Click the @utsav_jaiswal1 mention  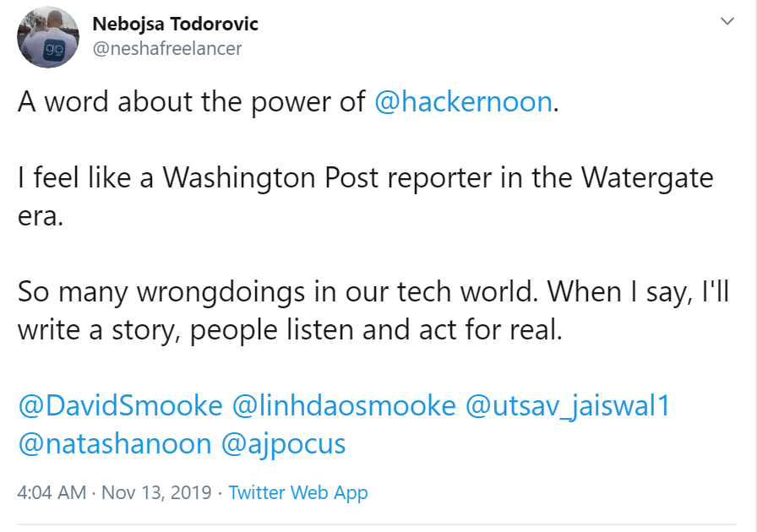pos(568,405)
